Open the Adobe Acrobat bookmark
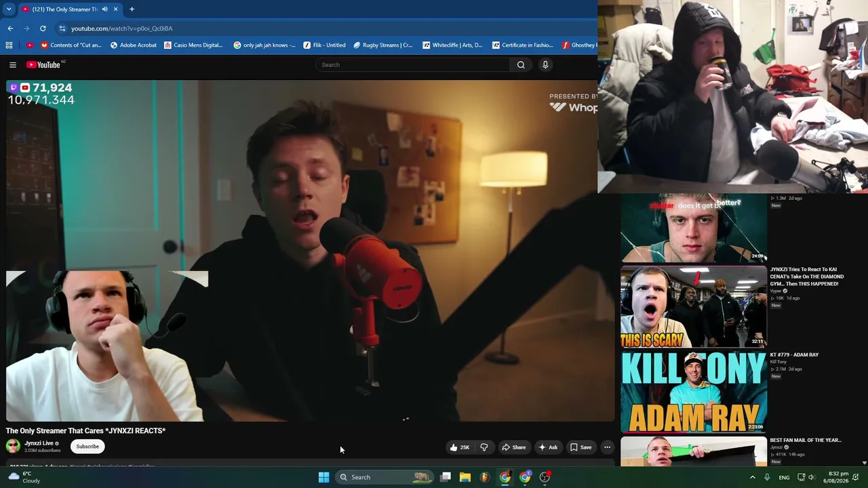The image size is (868, 488). [134, 45]
